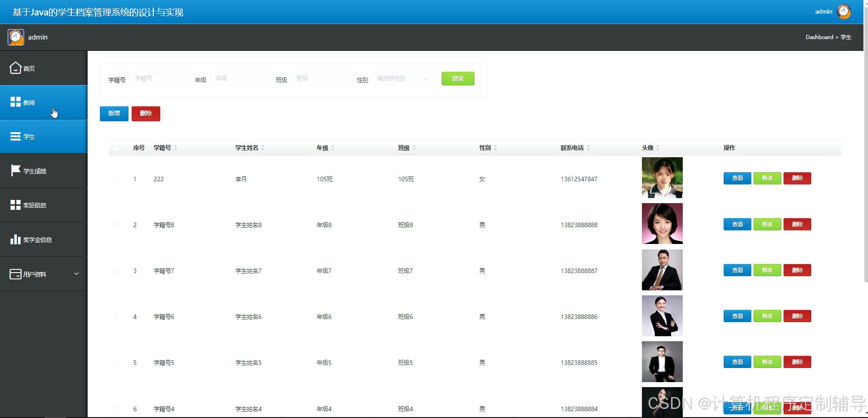
Task: Sort by 联系电话 column arrows
Action: pos(588,148)
